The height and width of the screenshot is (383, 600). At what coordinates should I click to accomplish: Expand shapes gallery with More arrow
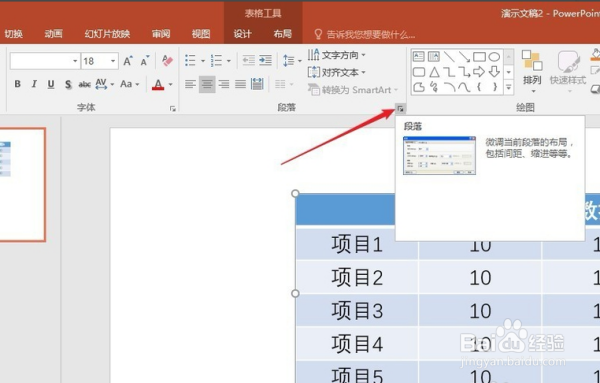509,87
